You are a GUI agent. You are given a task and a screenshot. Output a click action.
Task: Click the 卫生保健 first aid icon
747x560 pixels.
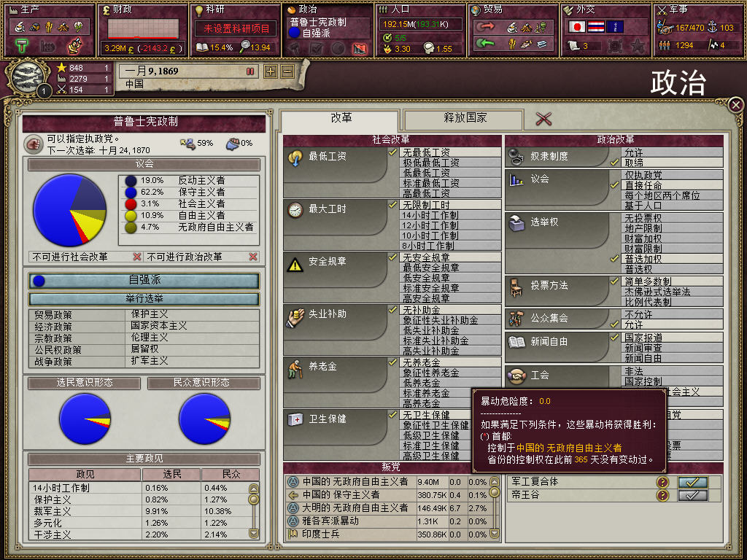pyautogui.click(x=295, y=419)
